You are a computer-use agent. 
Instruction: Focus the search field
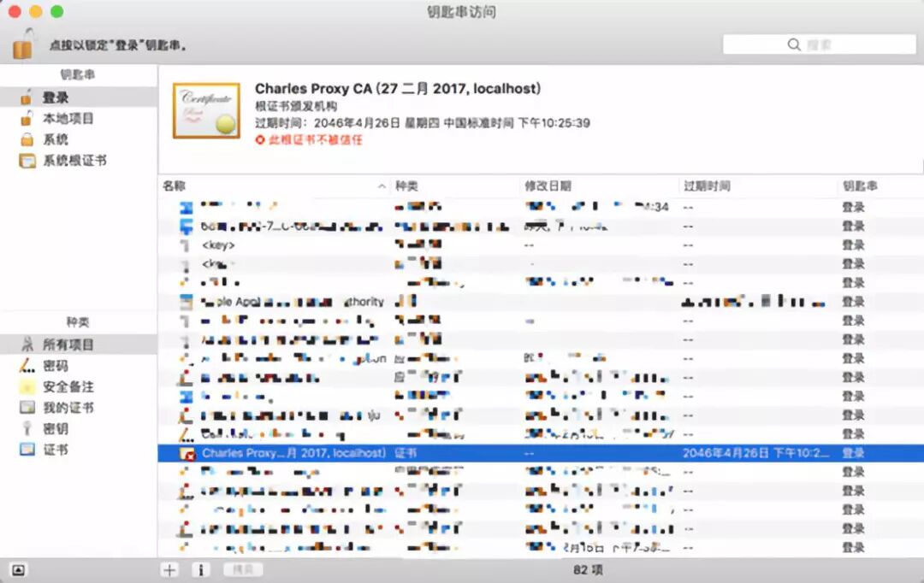pyautogui.click(x=819, y=44)
